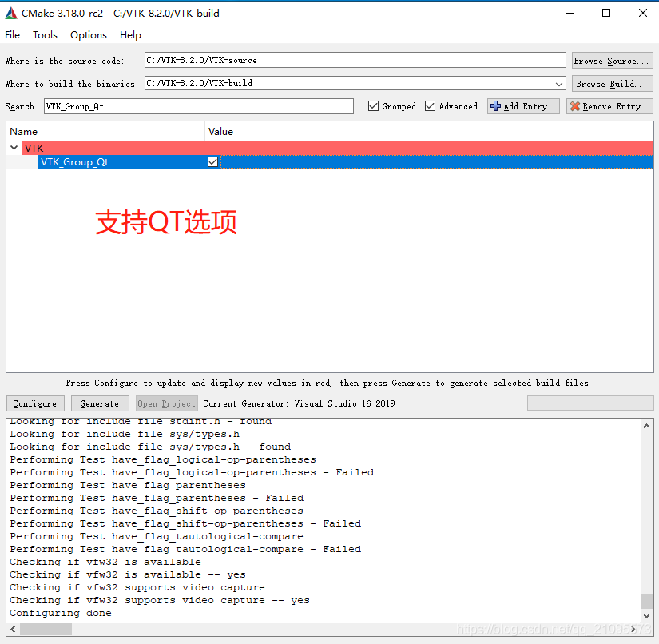Screen dimensions: 659x644
Task: Click the 'Where is the source code:' label
Action: pos(65,61)
